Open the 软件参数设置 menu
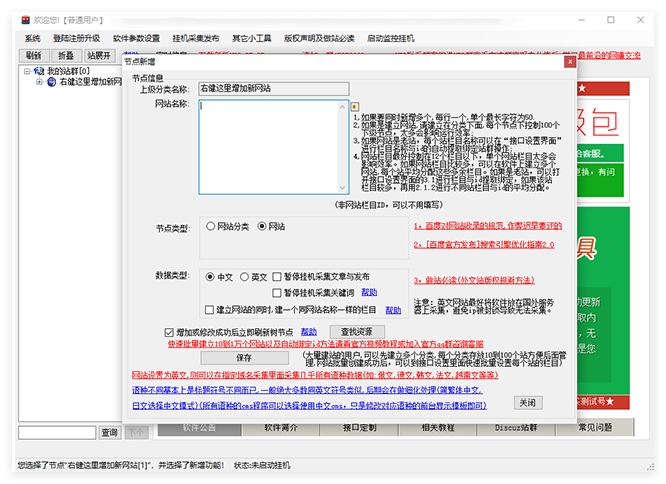The width and height of the screenshot is (666, 484). point(136,38)
